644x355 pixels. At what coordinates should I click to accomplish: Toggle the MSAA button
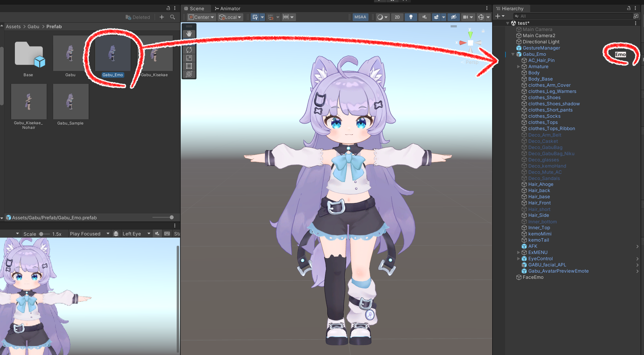click(x=360, y=17)
